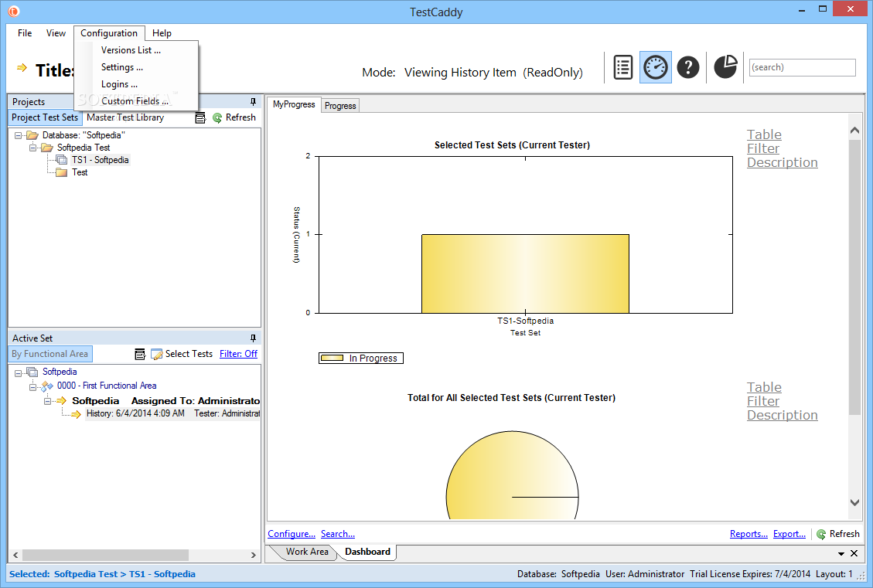Open the File menu
The width and height of the screenshot is (873, 588).
(x=25, y=32)
